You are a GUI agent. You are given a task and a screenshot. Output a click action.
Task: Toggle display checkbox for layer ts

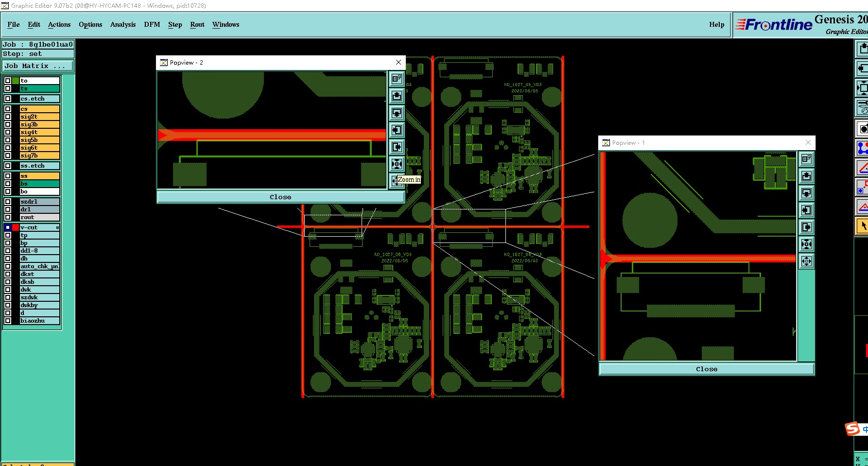click(8, 88)
